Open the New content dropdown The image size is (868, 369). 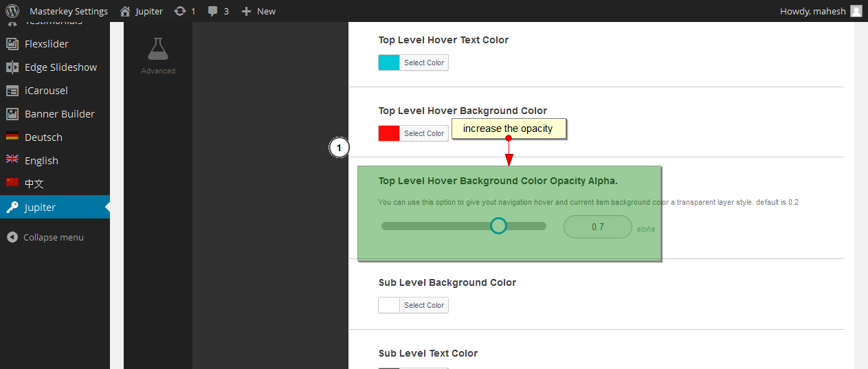pyautogui.click(x=258, y=11)
